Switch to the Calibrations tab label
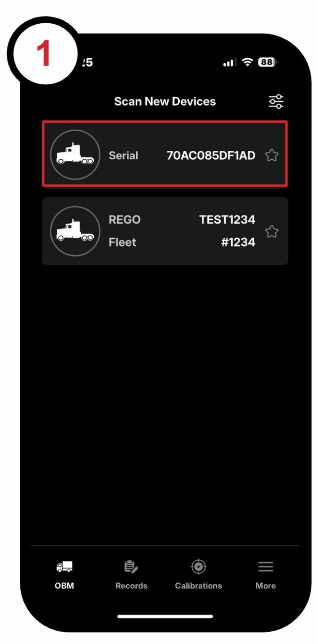Viewport: 317px width, 644px height. coord(198,586)
